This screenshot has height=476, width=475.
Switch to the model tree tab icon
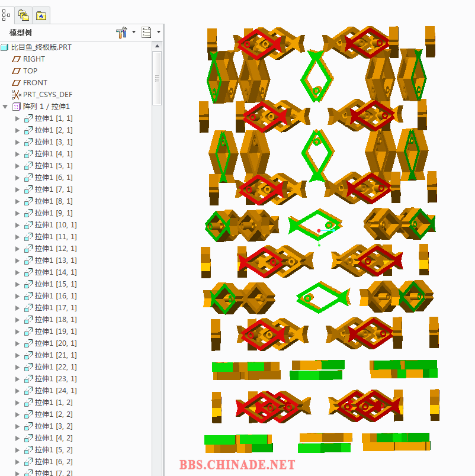(6, 15)
